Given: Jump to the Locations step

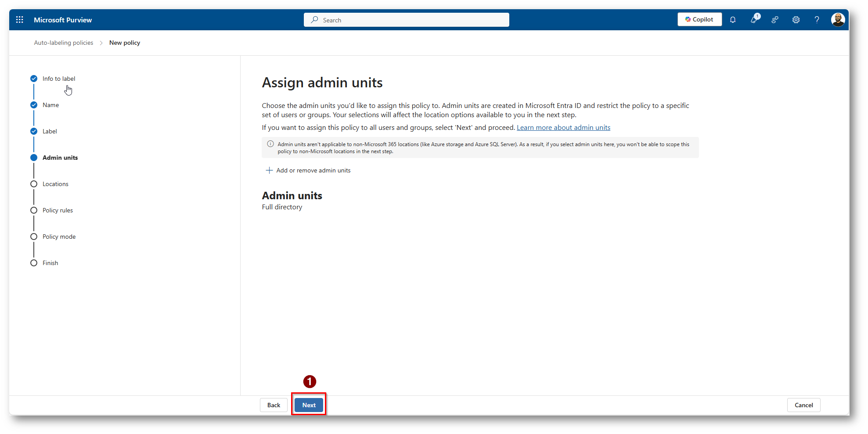Looking at the screenshot, I should (x=55, y=184).
